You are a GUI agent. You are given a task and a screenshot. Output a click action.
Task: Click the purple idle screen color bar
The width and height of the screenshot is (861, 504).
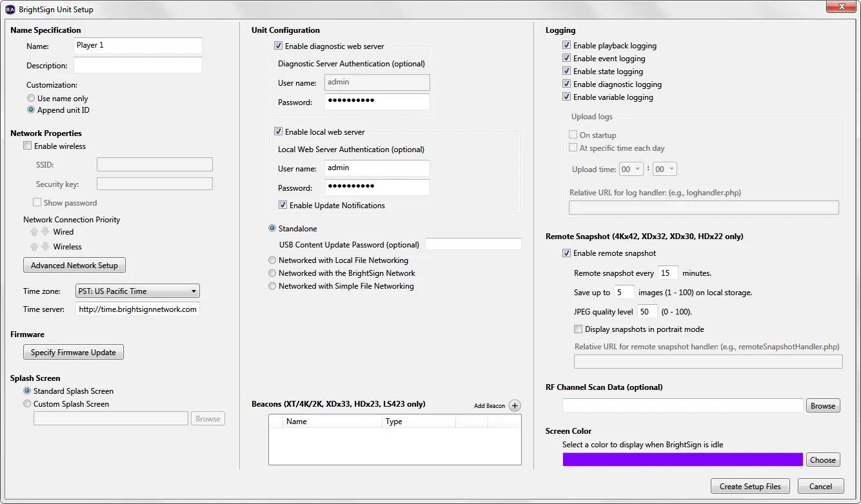point(682,460)
